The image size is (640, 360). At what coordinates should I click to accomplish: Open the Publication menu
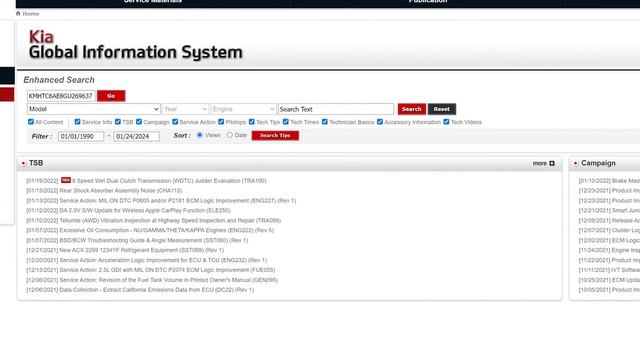(428, 2)
